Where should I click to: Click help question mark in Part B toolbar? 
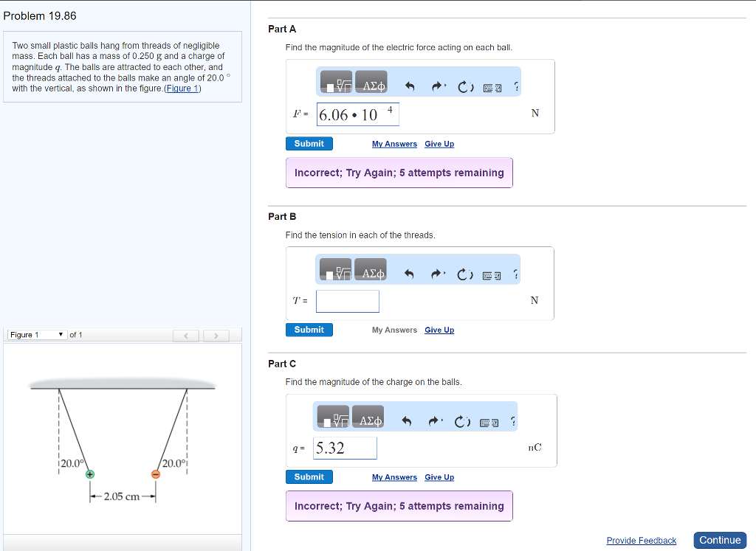(x=515, y=274)
